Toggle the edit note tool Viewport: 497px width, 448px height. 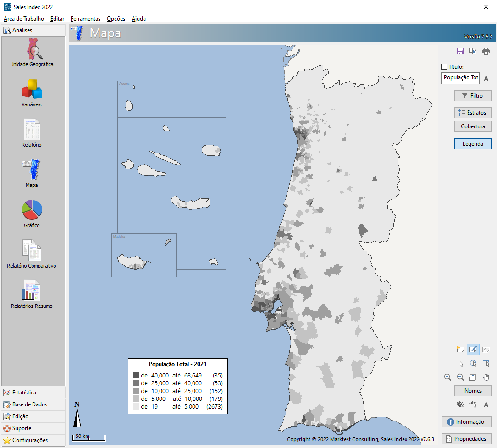(473, 350)
